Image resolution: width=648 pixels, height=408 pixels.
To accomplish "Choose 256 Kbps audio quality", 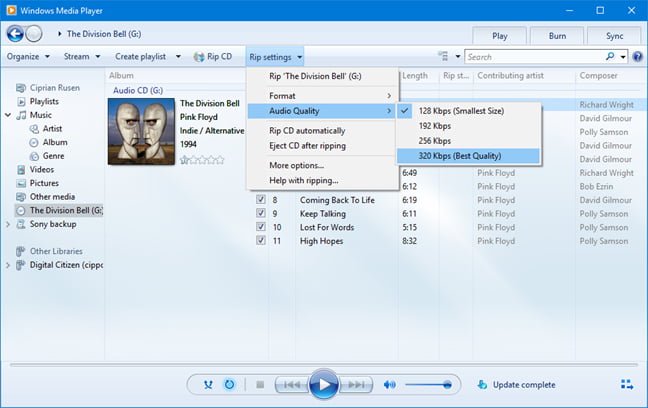I will click(x=468, y=141).
